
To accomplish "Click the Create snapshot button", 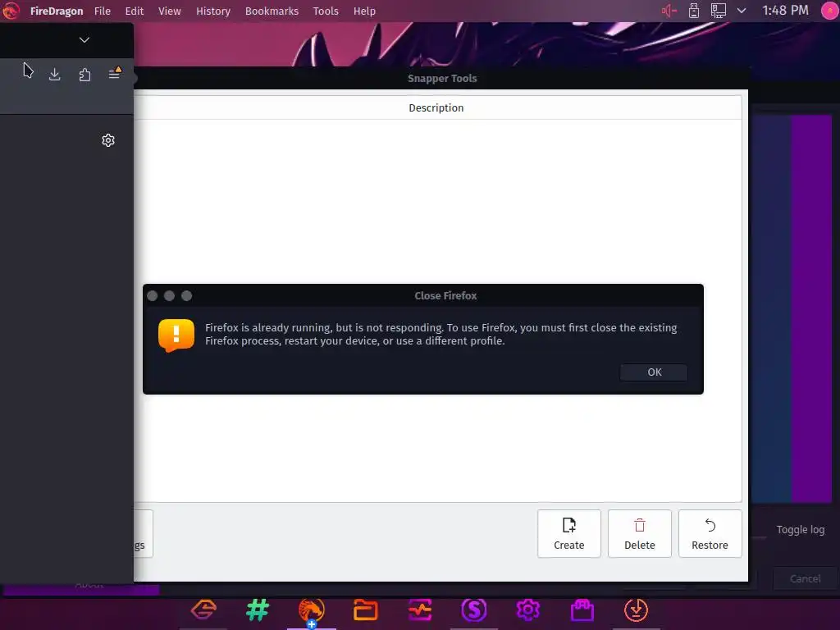I will (x=569, y=533).
